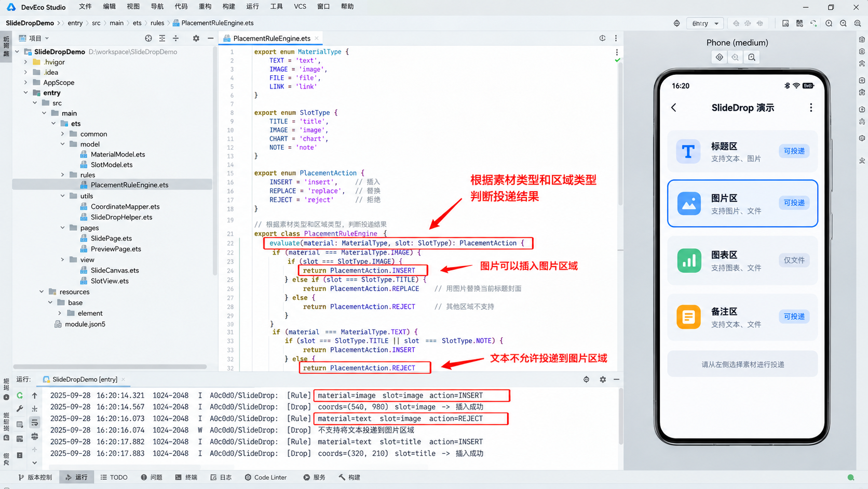Expand the common folder
Image resolution: width=868 pixels, height=489 pixels.
click(x=63, y=134)
